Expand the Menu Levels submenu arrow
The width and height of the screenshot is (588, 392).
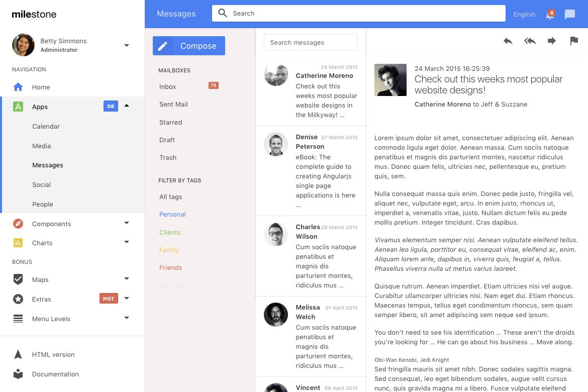127,318
